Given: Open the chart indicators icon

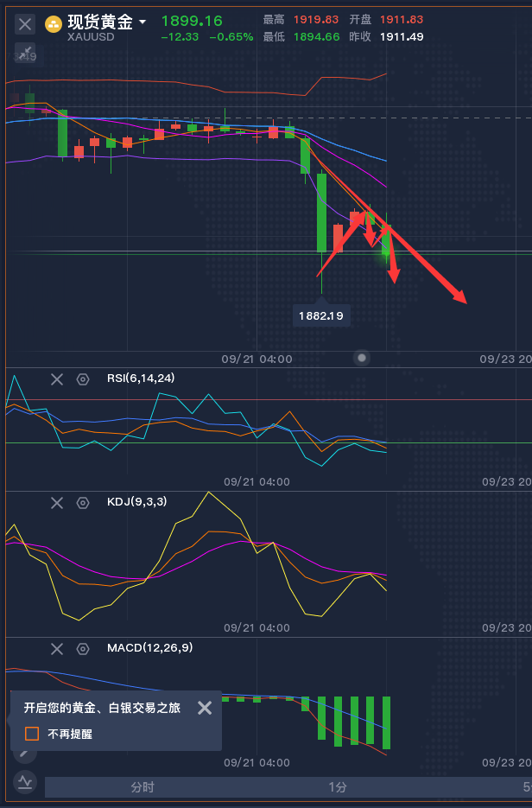Looking at the screenshot, I should pyautogui.click(x=24, y=783).
